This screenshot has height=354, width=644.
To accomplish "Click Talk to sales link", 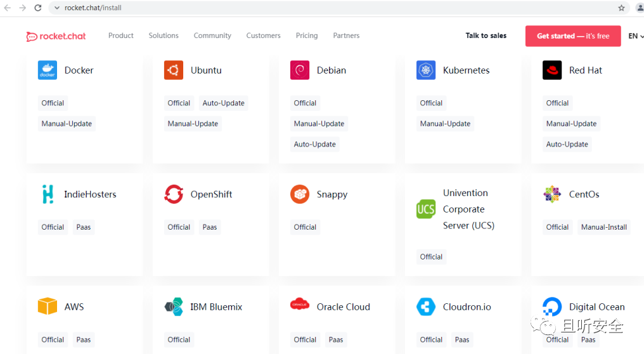I will coord(486,36).
